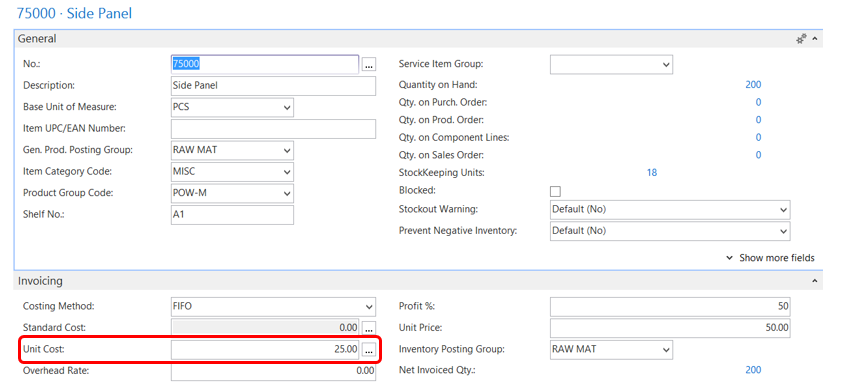
Task: Open the StockKeeping Units value 18
Action: 652,173
